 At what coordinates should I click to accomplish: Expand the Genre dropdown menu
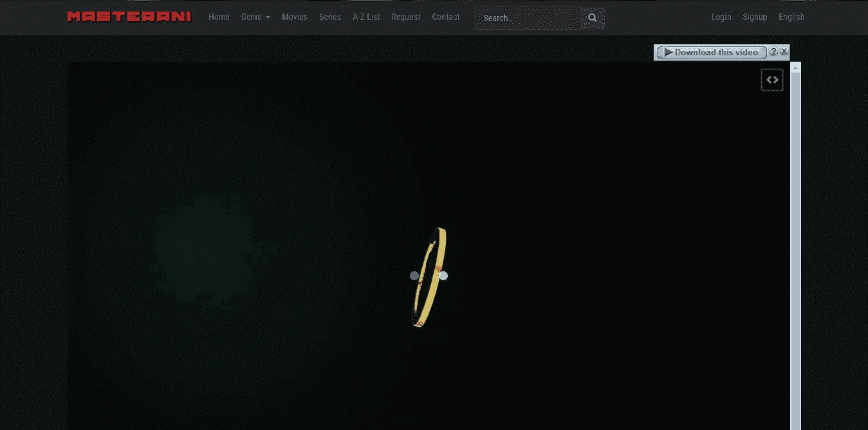(255, 17)
